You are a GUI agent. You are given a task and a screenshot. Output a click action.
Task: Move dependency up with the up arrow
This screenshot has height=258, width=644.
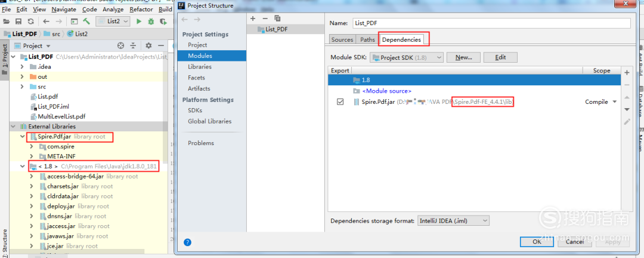click(627, 97)
